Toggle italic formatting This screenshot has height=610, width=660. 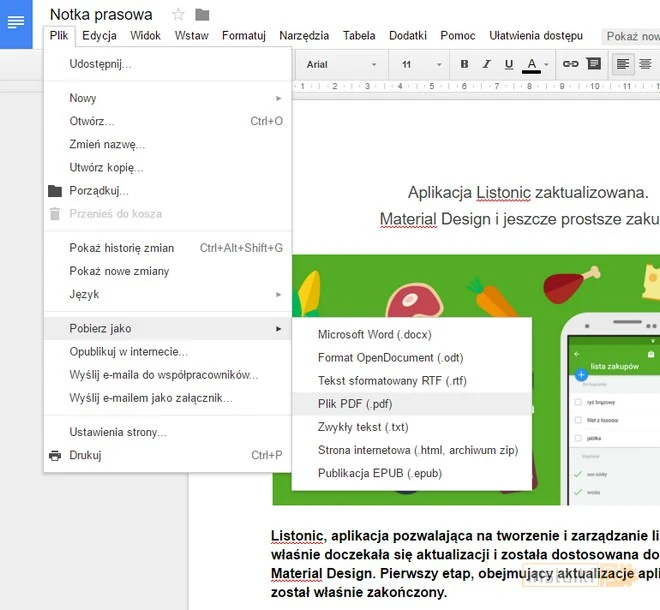click(486, 64)
